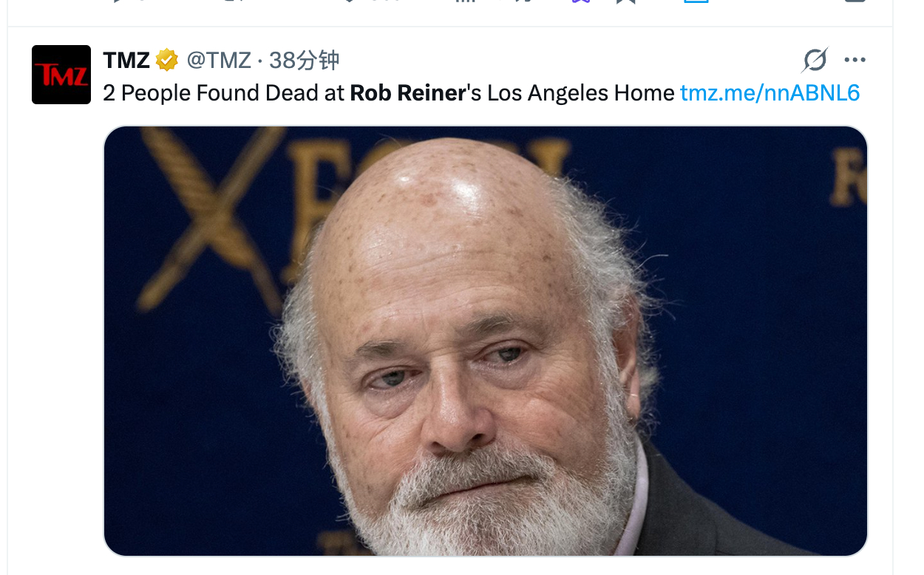Click the cut-off icon at top right
This screenshot has height=575, width=924.
pos(855,1)
